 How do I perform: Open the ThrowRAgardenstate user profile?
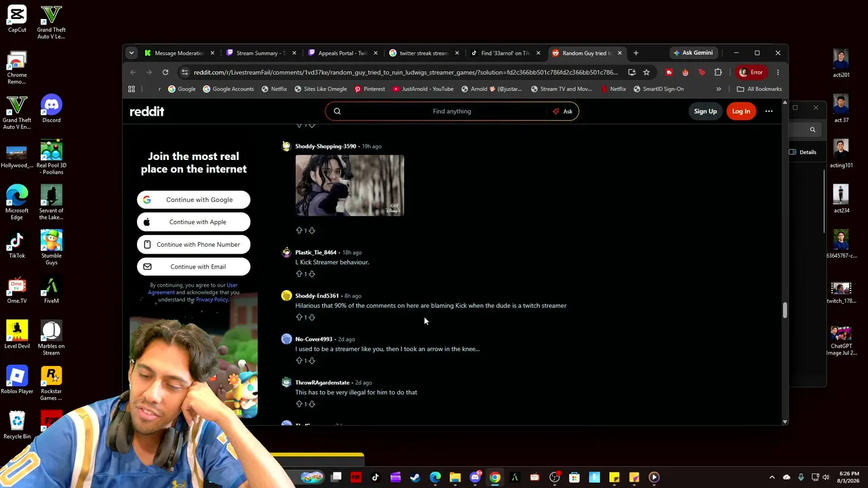tap(322, 383)
